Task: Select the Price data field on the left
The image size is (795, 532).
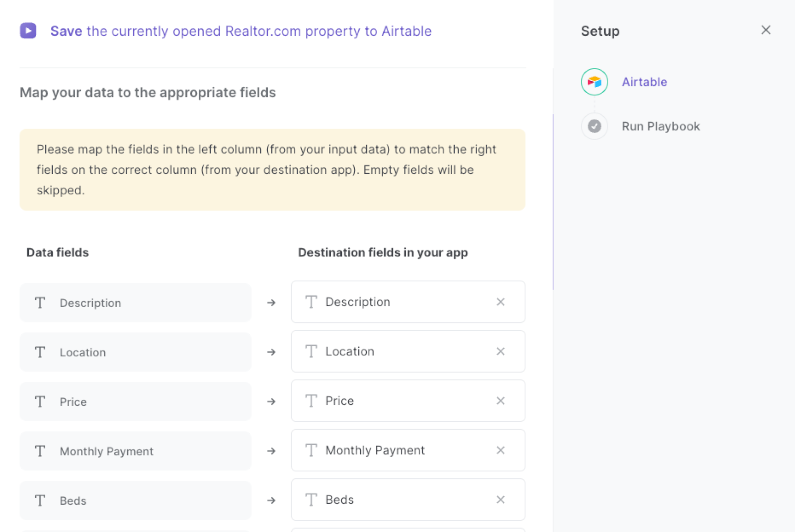Action: (136, 401)
